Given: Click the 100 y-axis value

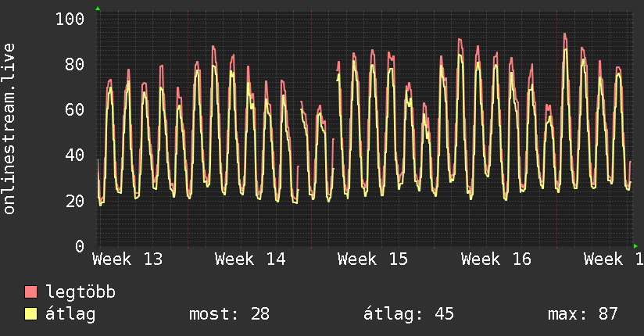Looking at the screenshot, I should 70,19.
